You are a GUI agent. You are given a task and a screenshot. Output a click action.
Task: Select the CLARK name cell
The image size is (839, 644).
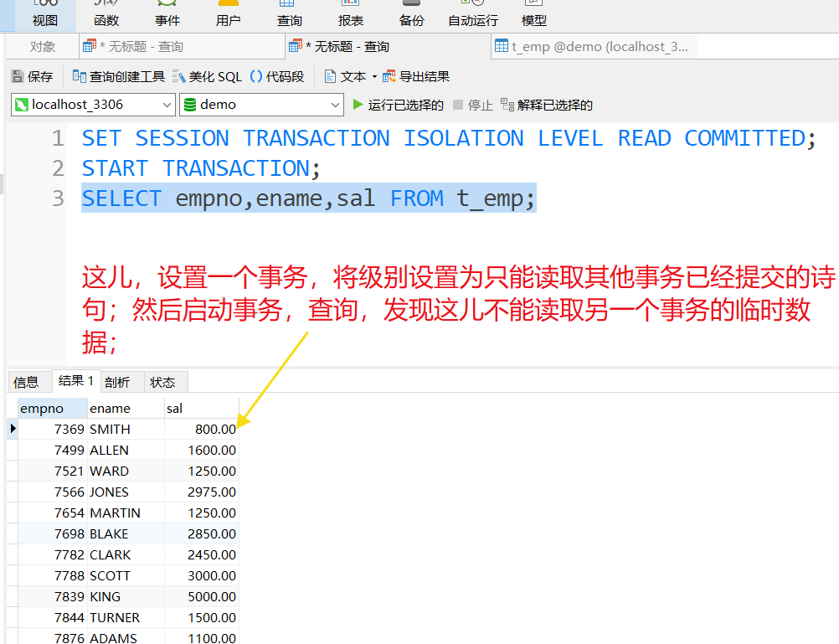click(126, 554)
